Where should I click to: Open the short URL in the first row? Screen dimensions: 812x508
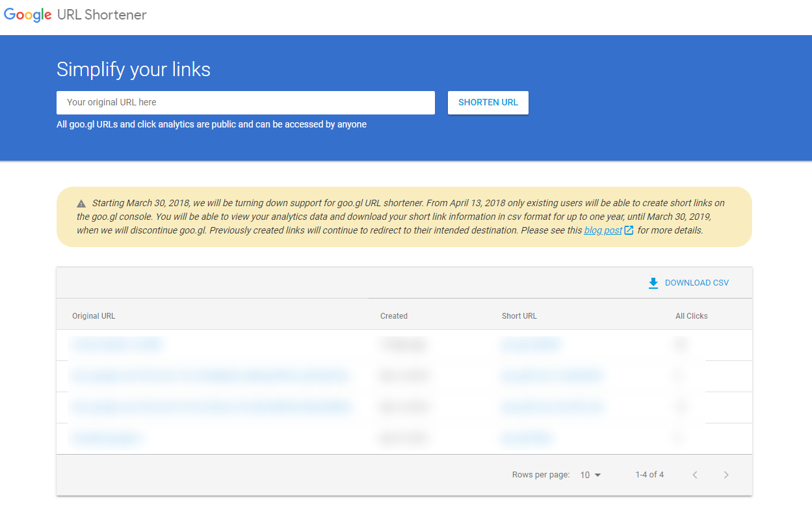pyautogui.click(x=531, y=345)
